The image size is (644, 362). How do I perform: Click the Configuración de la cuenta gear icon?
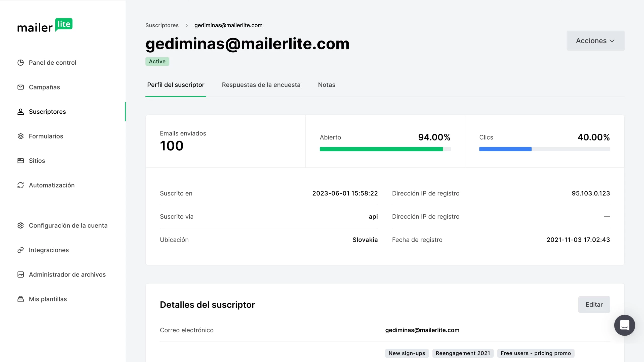[21, 225]
